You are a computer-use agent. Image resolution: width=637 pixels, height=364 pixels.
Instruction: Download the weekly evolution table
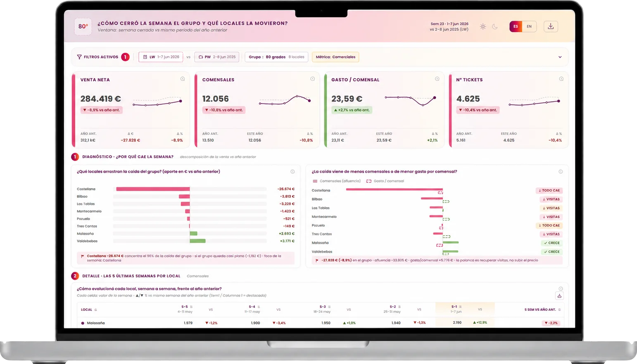point(559,296)
